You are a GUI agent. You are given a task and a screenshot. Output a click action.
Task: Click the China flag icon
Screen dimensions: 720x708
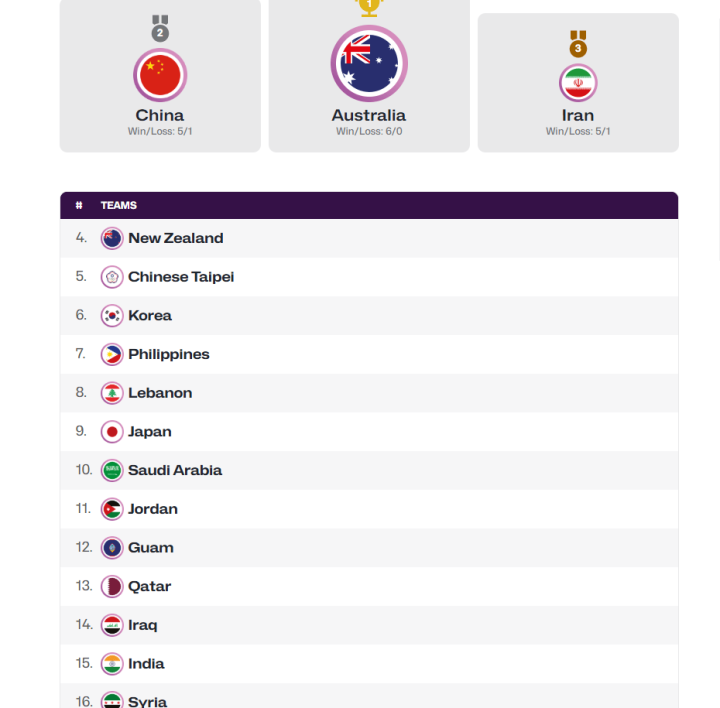pyautogui.click(x=160, y=75)
